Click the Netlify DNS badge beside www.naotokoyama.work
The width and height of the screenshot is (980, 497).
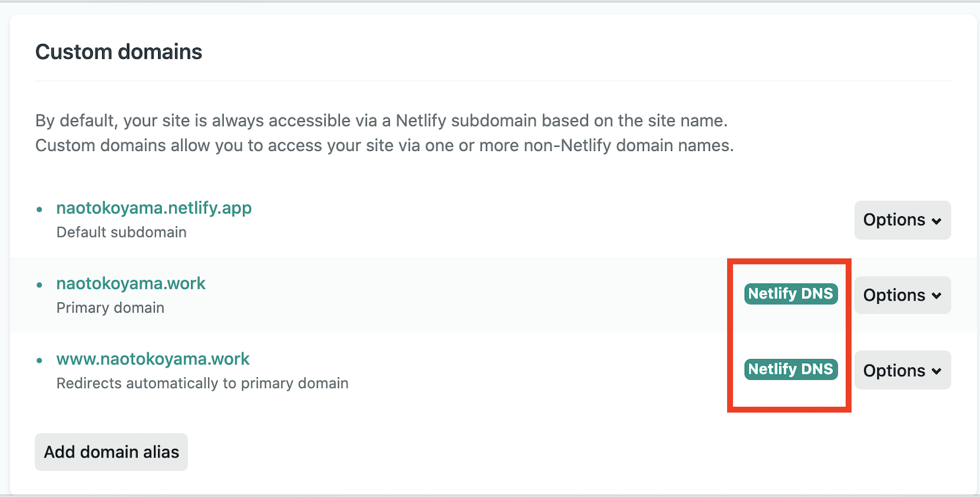[x=791, y=370]
